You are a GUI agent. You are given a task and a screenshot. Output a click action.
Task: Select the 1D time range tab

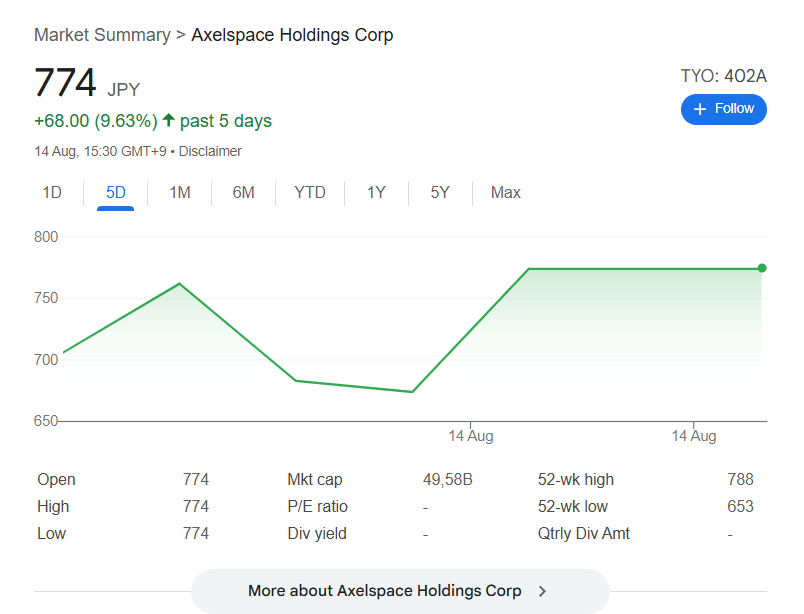[x=52, y=192]
